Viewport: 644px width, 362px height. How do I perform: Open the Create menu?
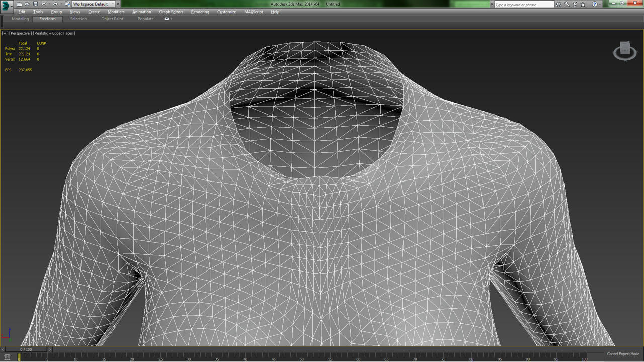[x=94, y=12]
